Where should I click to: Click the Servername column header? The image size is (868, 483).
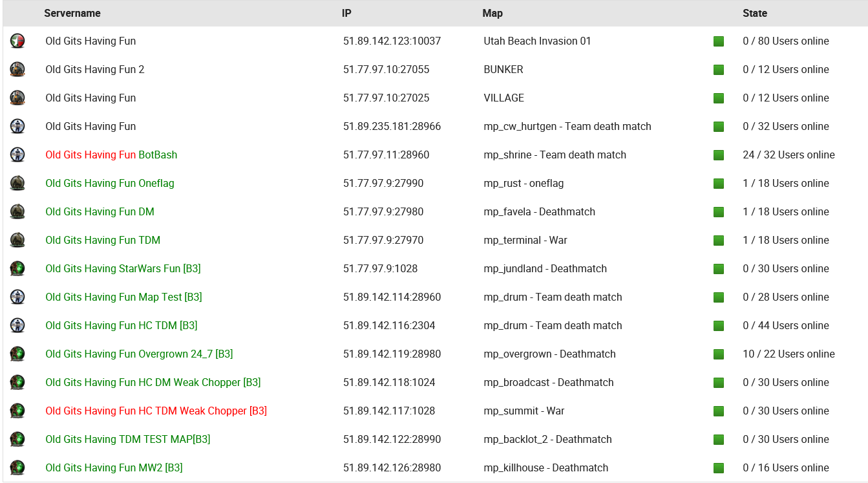pyautogui.click(x=72, y=13)
